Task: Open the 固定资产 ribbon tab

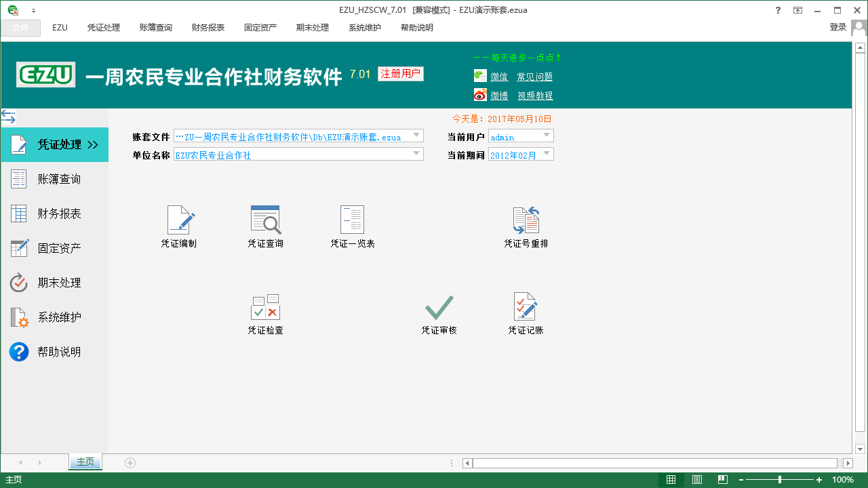Action: click(x=260, y=28)
